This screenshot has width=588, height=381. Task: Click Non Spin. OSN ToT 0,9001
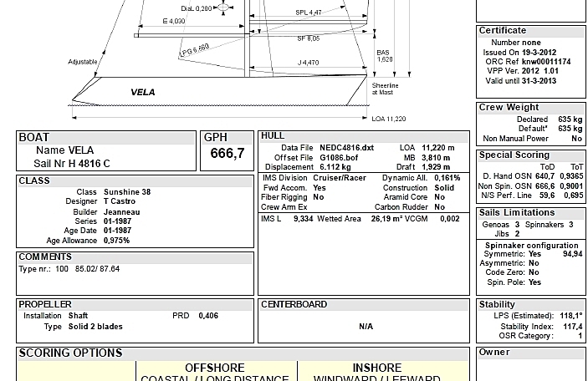click(571, 186)
